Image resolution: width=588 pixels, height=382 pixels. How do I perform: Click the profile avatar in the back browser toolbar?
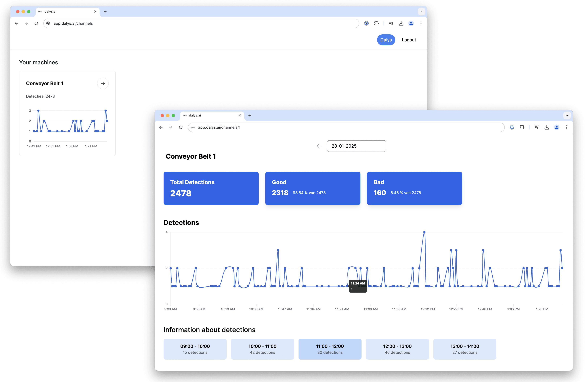pos(411,23)
